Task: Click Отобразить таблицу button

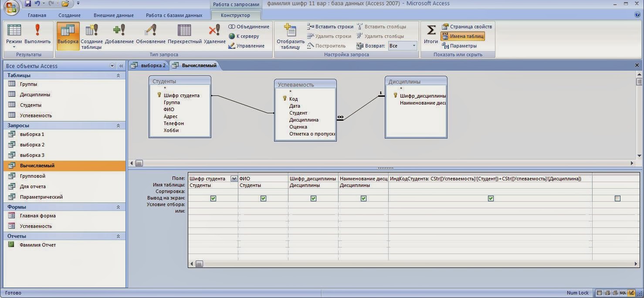Action: point(291,36)
